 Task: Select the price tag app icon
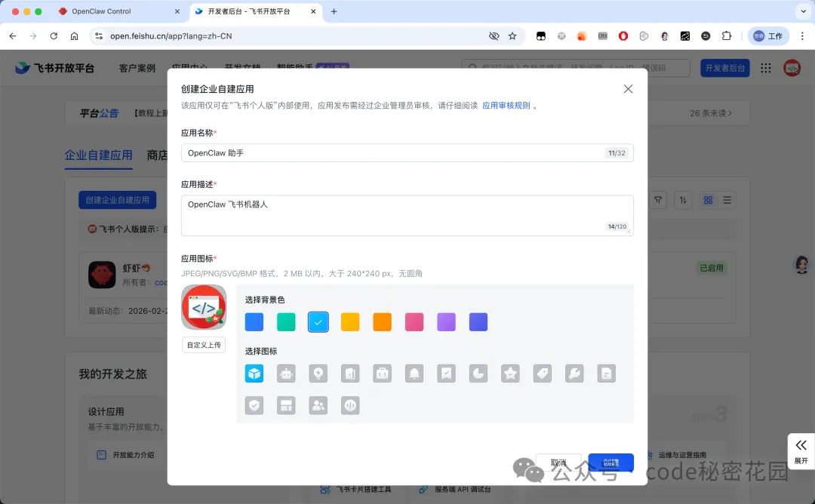pyautogui.click(x=542, y=373)
